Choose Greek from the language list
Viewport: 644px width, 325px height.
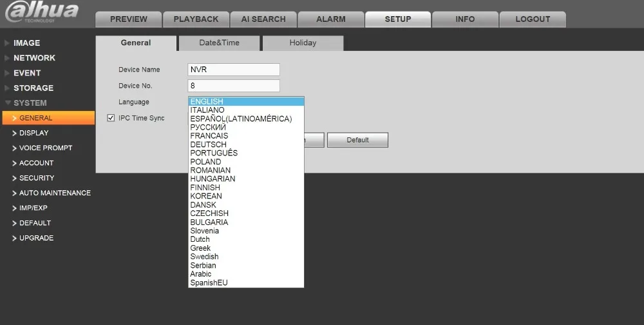246,248
